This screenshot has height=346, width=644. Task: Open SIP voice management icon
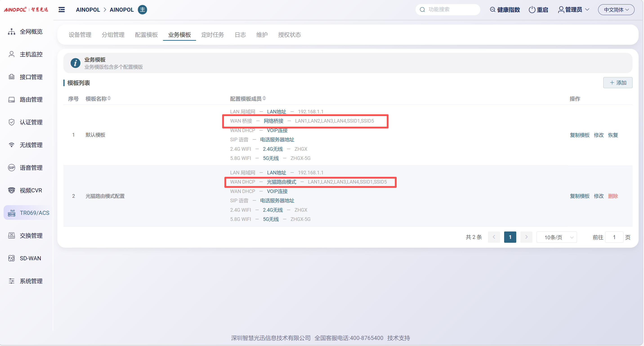(11, 168)
